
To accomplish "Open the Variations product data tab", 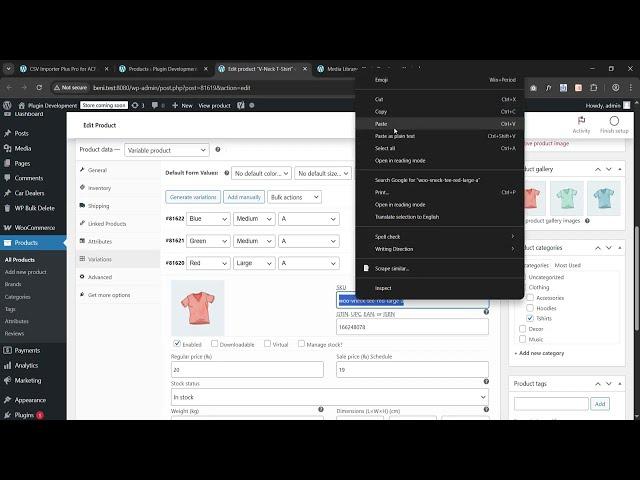I will click(x=118, y=259).
